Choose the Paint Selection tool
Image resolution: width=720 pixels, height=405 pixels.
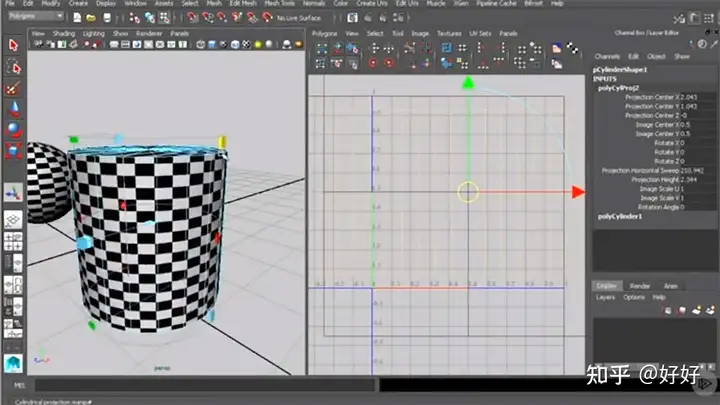tap(13, 88)
